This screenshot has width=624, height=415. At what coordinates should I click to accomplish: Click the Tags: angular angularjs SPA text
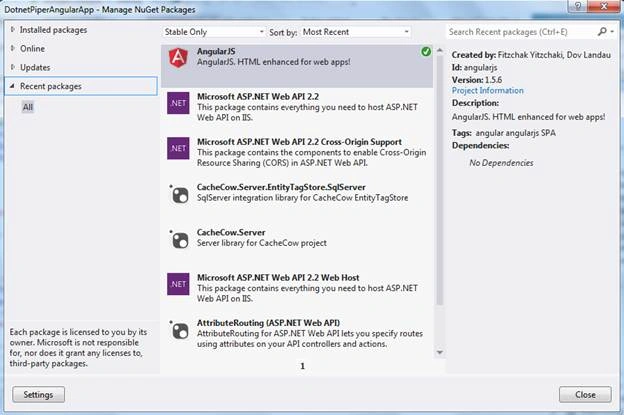pyautogui.click(x=503, y=133)
